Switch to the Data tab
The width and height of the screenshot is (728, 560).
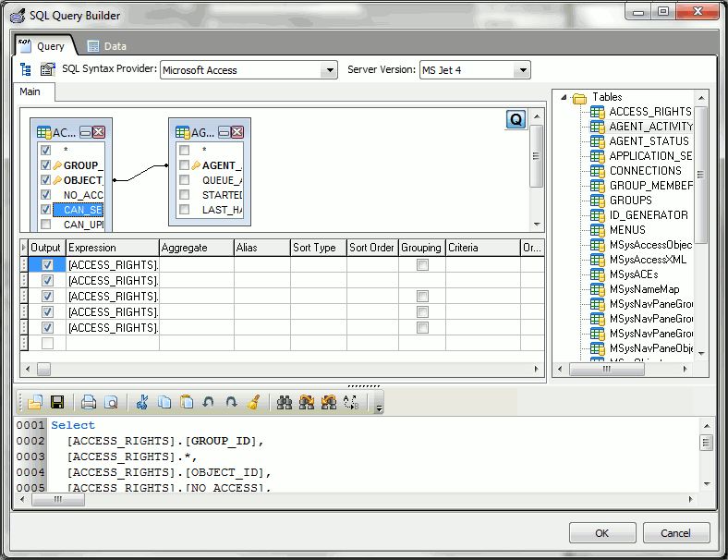(106, 46)
